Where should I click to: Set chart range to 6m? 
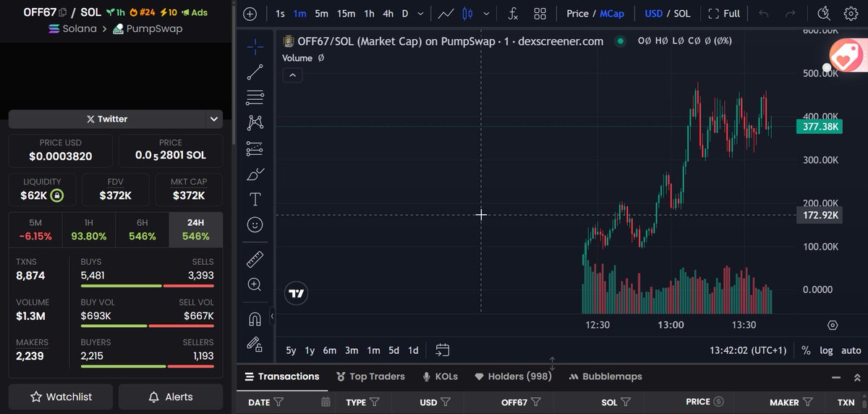tap(329, 350)
